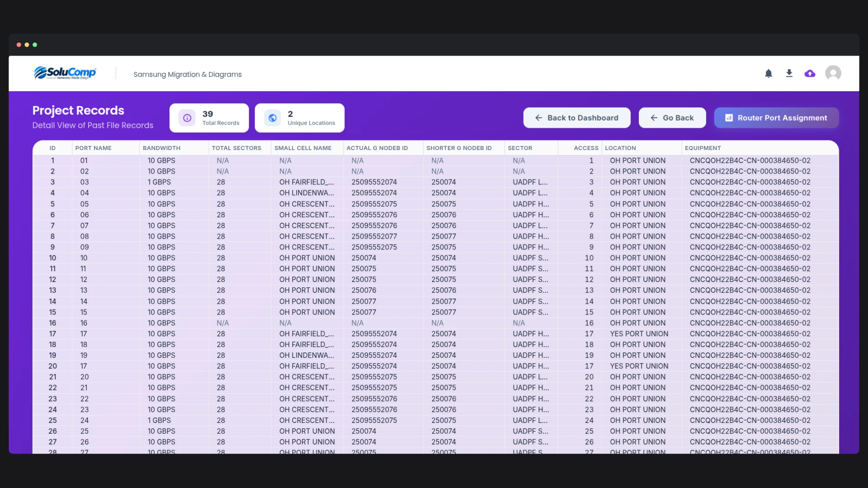Click the ID column header
Screen dimensions: 868x488
tap(52, 148)
